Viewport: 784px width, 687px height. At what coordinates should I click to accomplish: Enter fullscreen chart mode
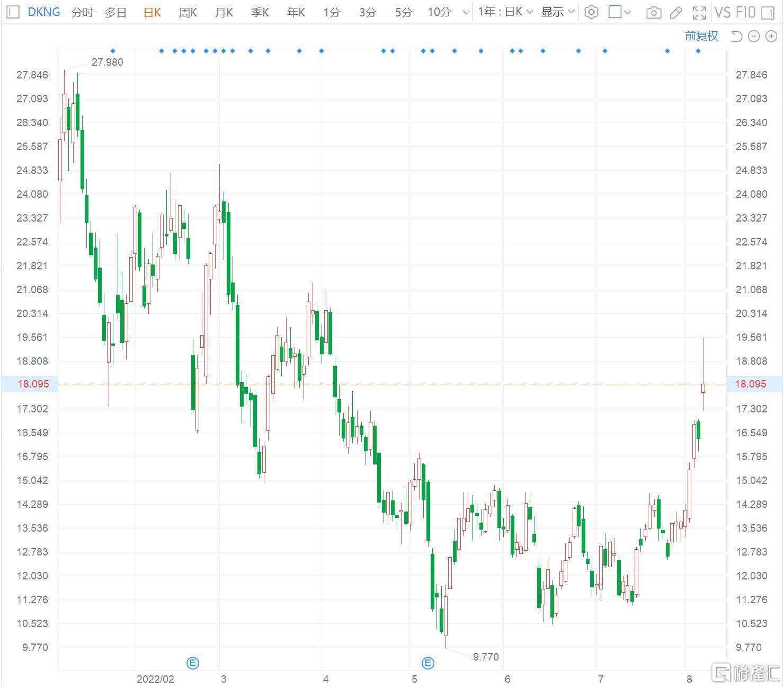(x=699, y=12)
